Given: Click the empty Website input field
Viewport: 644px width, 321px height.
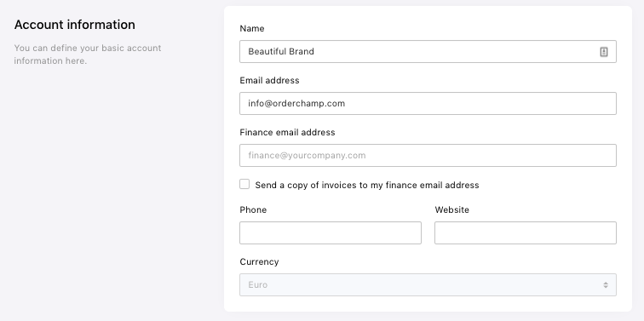Looking at the screenshot, I should click(x=526, y=232).
